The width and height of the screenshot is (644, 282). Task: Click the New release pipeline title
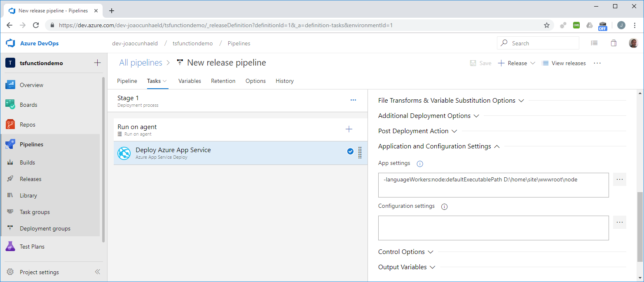click(x=227, y=63)
